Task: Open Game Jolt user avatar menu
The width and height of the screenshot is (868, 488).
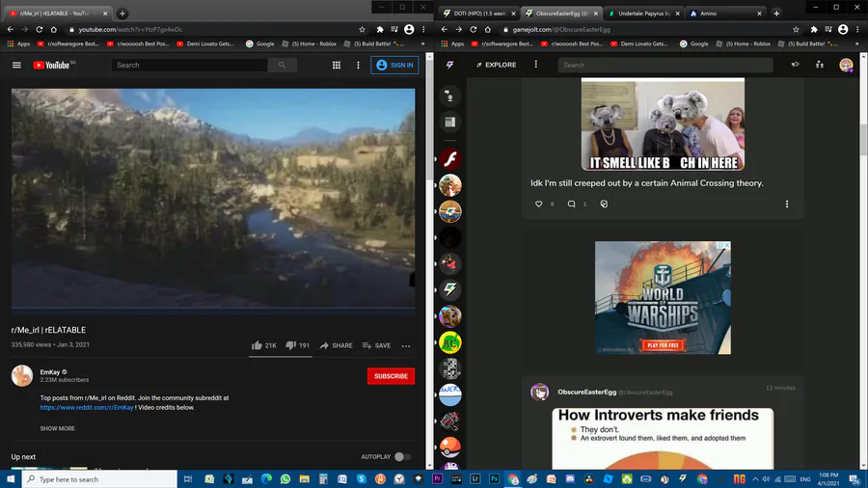Action: point(846,66)
